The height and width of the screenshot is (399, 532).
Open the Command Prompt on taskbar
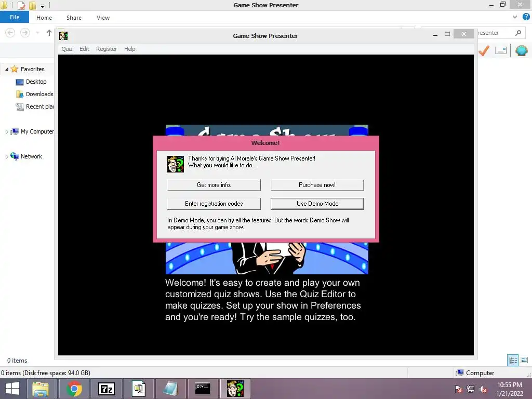tap(203, 389)
